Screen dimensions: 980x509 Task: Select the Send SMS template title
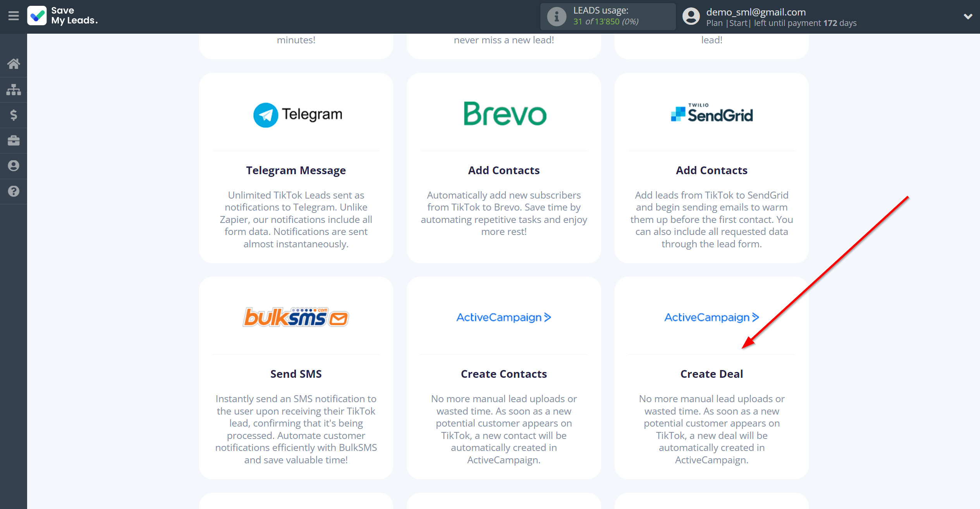pyautogui.click(x=296, y=374)
